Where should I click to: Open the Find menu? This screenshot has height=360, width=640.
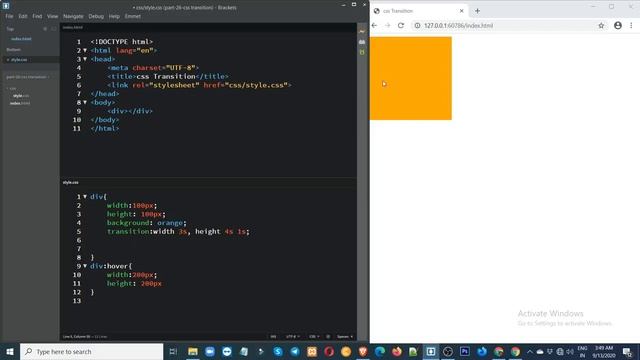tap(37, 16)
